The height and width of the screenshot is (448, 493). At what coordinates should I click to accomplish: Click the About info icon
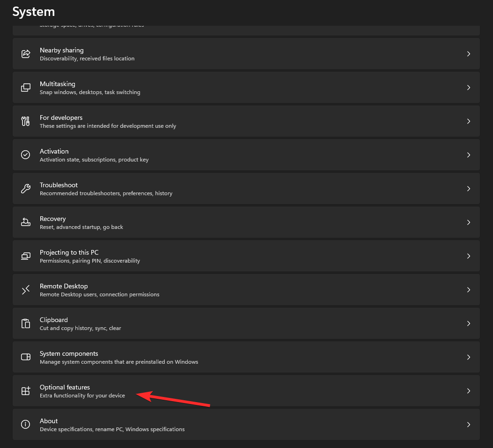pos(26,424)
